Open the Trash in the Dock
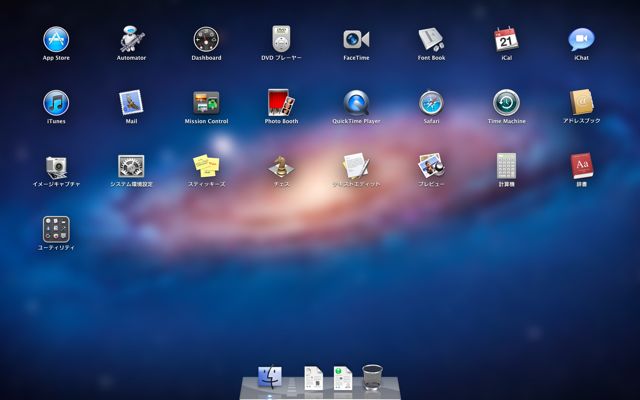The height and width of the screenshot is (400, 640). tap(372, 377)
